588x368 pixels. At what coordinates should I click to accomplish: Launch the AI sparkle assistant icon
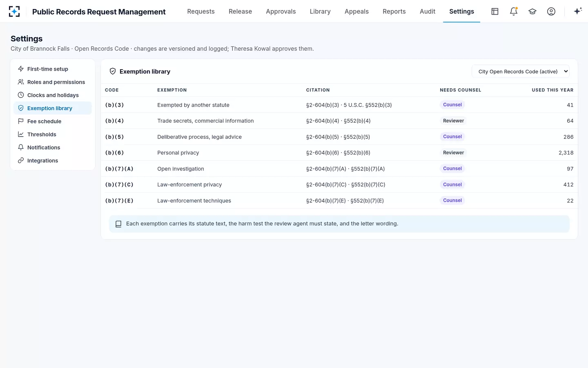click(578, 11)
